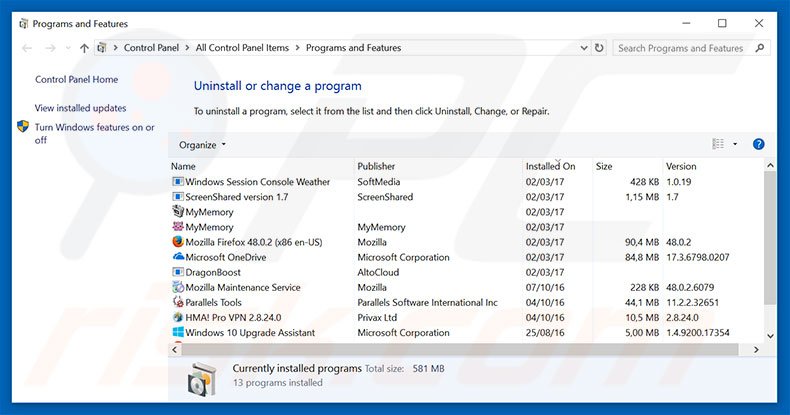This screenshot has height=415, width=790.
Task: Click the SoftMedia publisher cell
Action: (379, 181)
